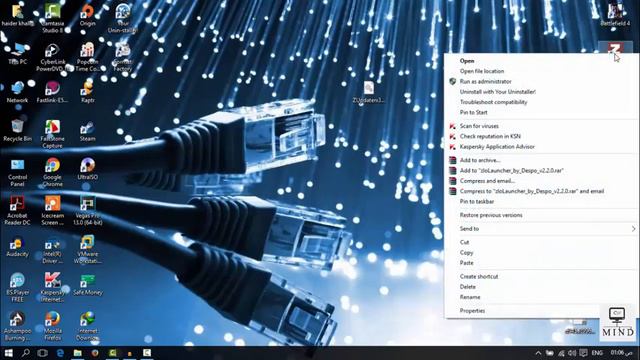This screenshot has width=640, height=360.
Task: Select the Control Panel desktop icon
Action: tap(18, 172)
